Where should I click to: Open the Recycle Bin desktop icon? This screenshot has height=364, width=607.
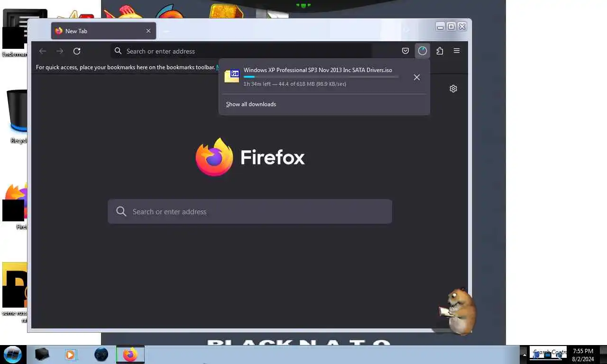coord(16,116)
